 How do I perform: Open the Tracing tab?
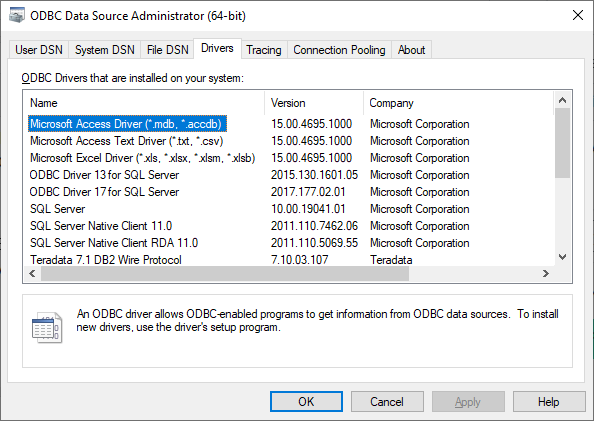pos(264,50)
